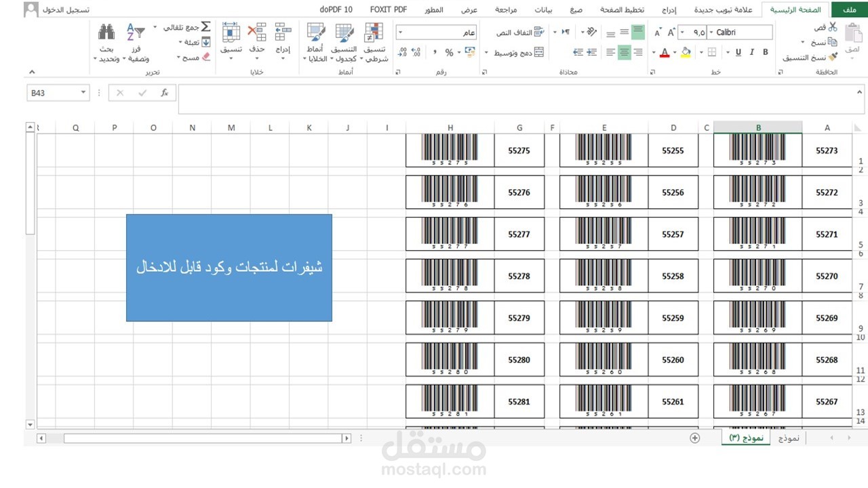Click Format Painter (نسخ التنسيق) brush
This screenshot has height=488, width=868.
(x=833, y=58)
